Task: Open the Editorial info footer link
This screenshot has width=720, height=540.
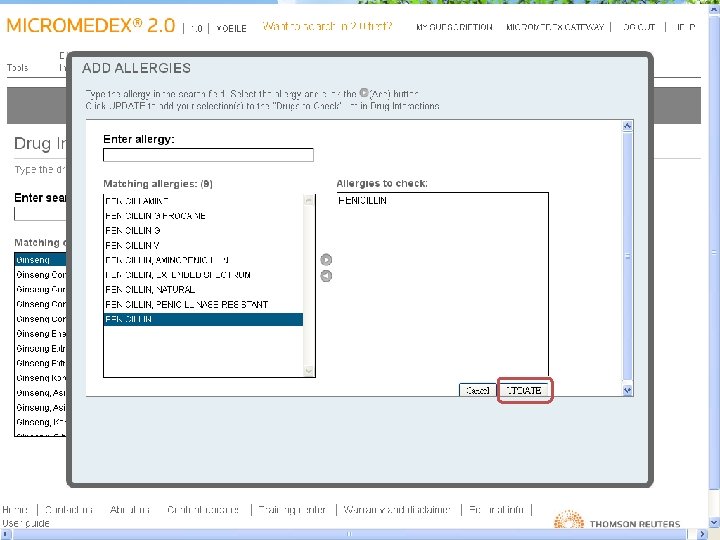Action: (497, 509)
